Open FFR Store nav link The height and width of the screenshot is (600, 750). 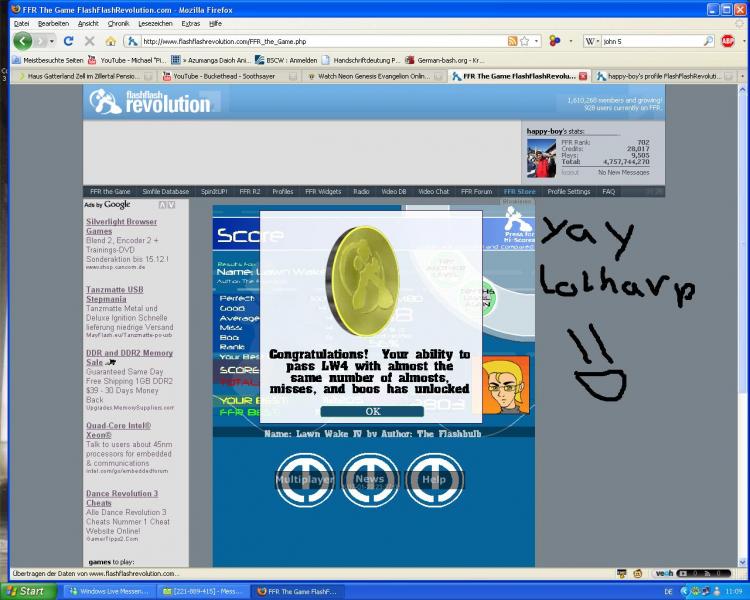coord(519,191)
